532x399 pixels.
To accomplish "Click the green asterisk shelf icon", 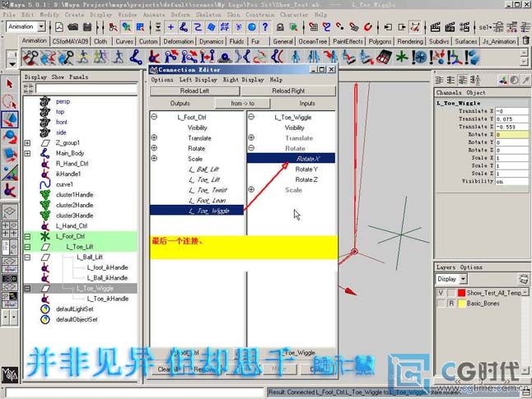I will (402, 57).
